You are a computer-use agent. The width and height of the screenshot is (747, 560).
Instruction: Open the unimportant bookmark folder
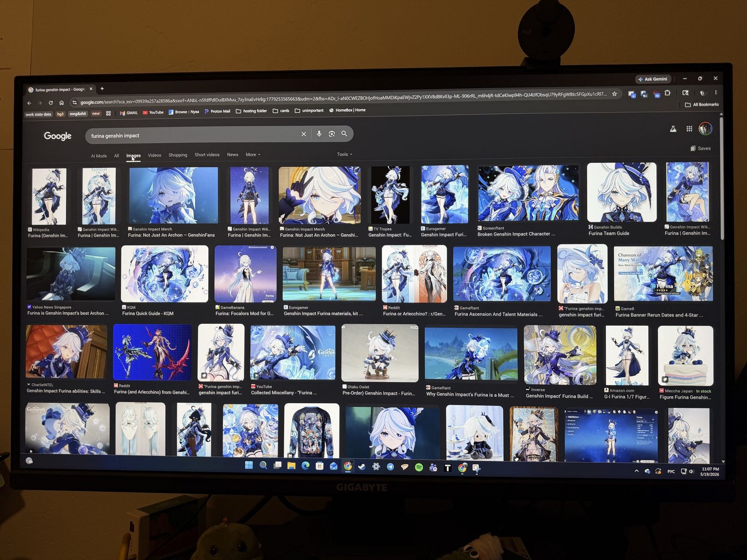[309, 111]
